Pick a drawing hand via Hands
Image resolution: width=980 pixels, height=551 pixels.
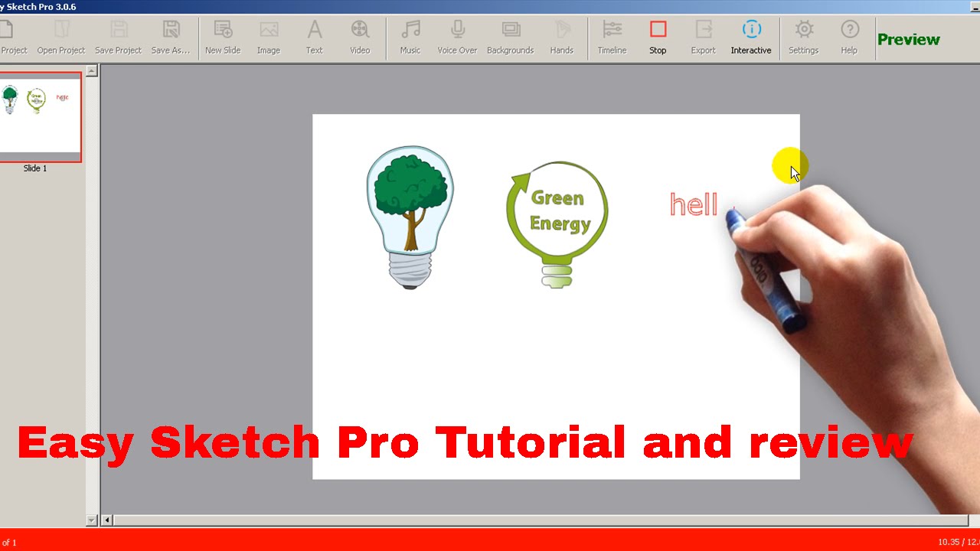pos(562,37)
